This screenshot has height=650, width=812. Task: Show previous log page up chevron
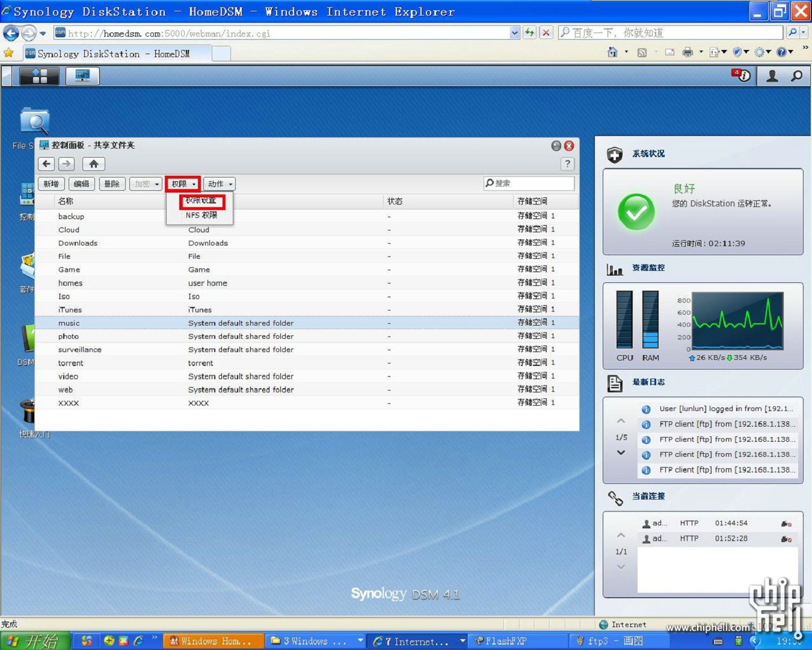pos(621,421)
